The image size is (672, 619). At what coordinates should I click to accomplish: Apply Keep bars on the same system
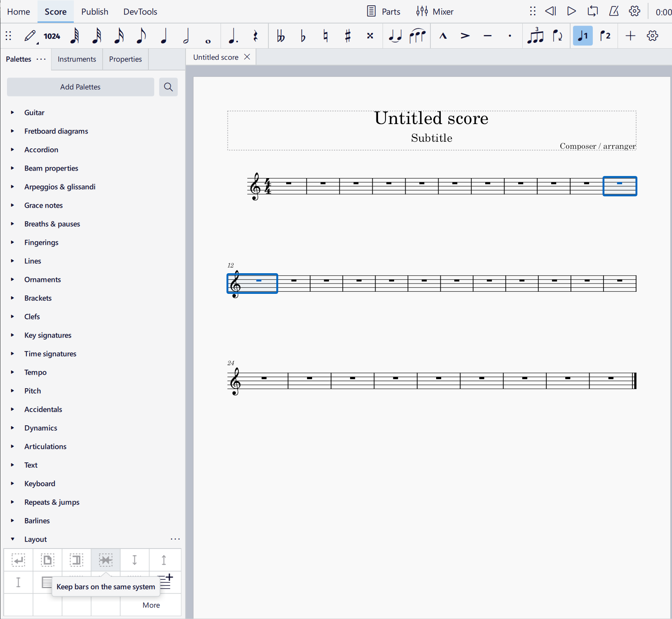tap(106, 560)
